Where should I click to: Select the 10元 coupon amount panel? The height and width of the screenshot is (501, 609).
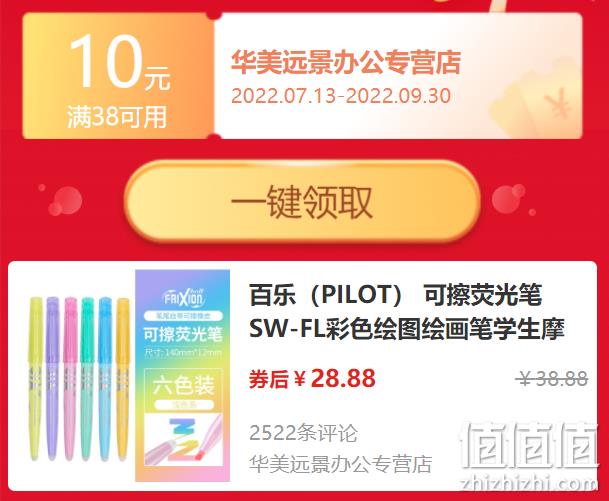[x=118, y=76]
